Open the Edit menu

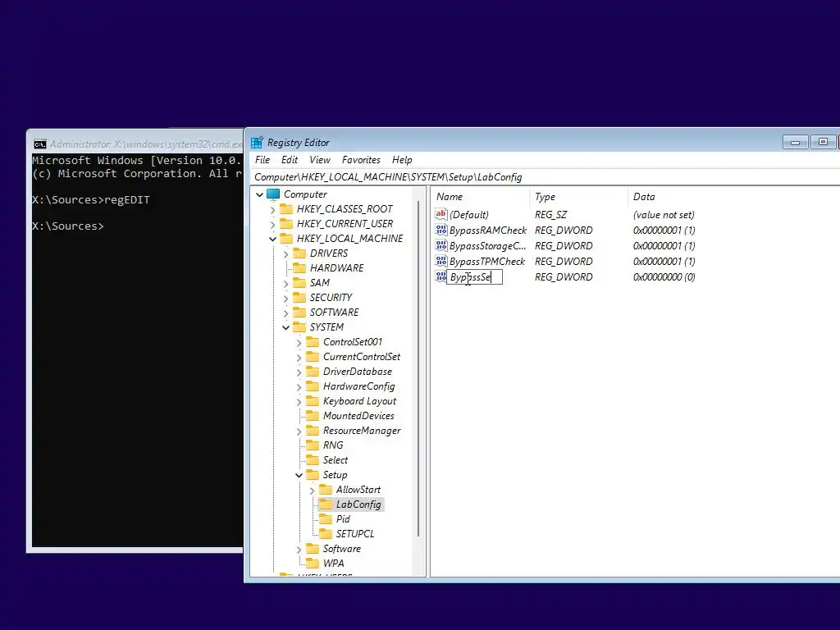pos(290,160)
